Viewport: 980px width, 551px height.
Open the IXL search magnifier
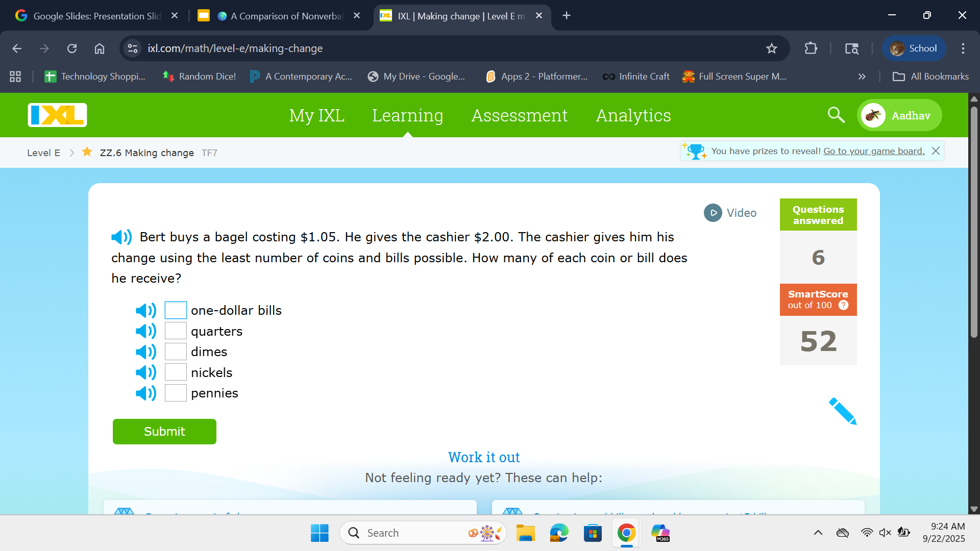click(x=836, y=115)
